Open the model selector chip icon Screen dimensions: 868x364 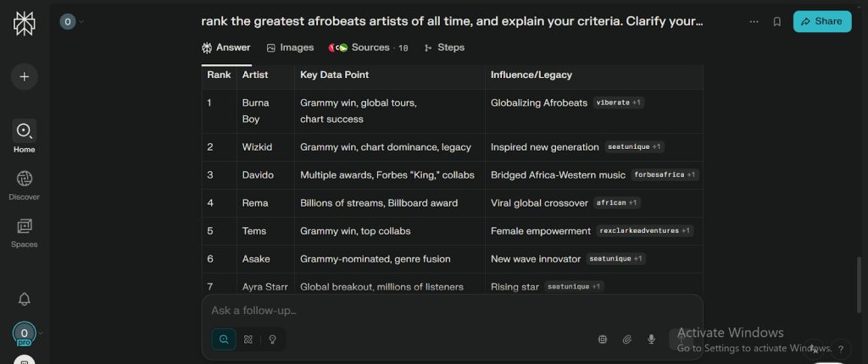pos(603,339)
